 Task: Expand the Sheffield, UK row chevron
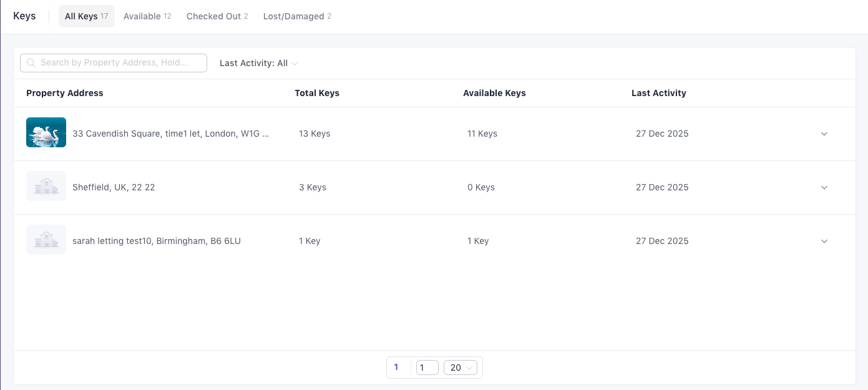click(824, 187)
